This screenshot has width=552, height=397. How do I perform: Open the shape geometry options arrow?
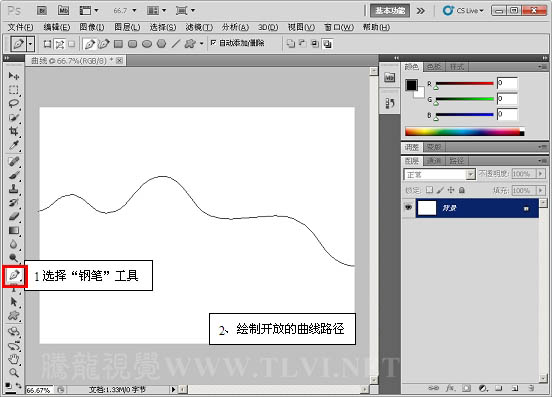(x=201, y=44)
